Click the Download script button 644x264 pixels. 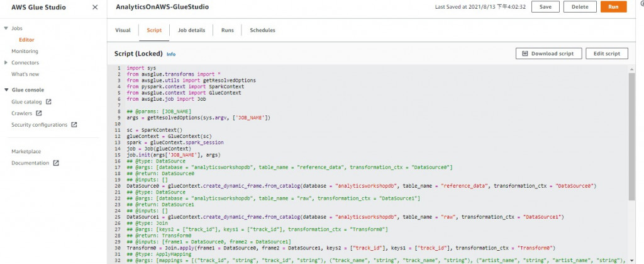(548, 54)
